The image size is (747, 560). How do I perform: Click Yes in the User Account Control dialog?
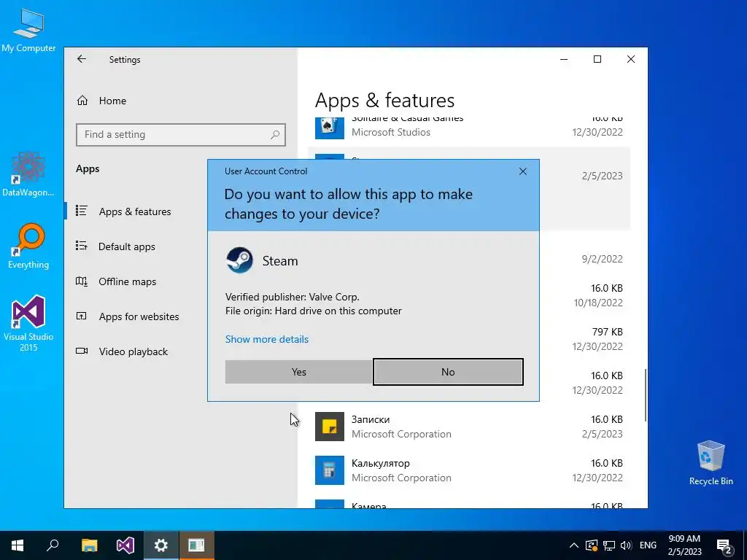click(298, 372)
